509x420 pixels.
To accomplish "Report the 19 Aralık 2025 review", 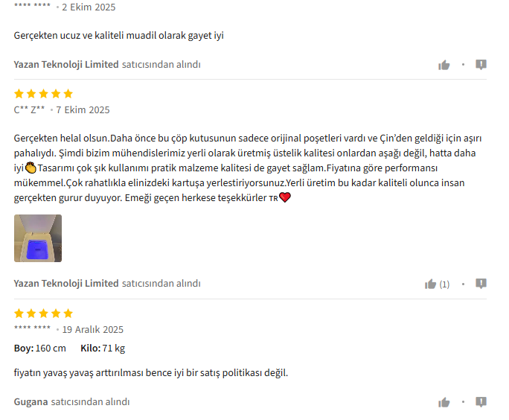I will point(481,402).
